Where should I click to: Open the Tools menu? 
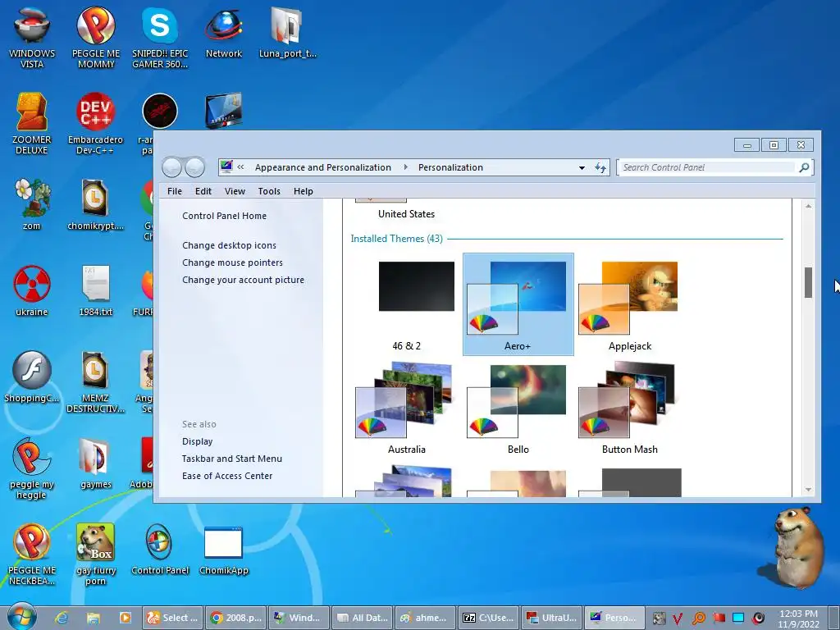269,191
